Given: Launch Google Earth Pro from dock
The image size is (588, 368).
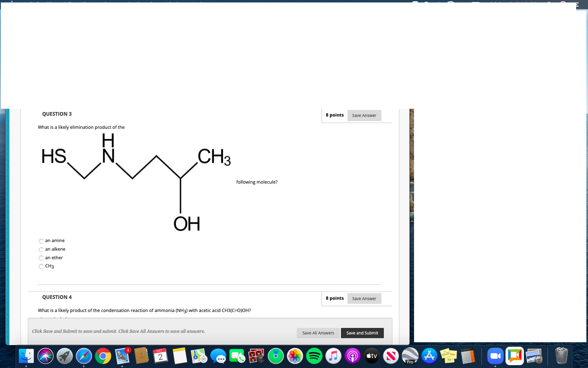Looking at the screenshot, I should point(410,356).
